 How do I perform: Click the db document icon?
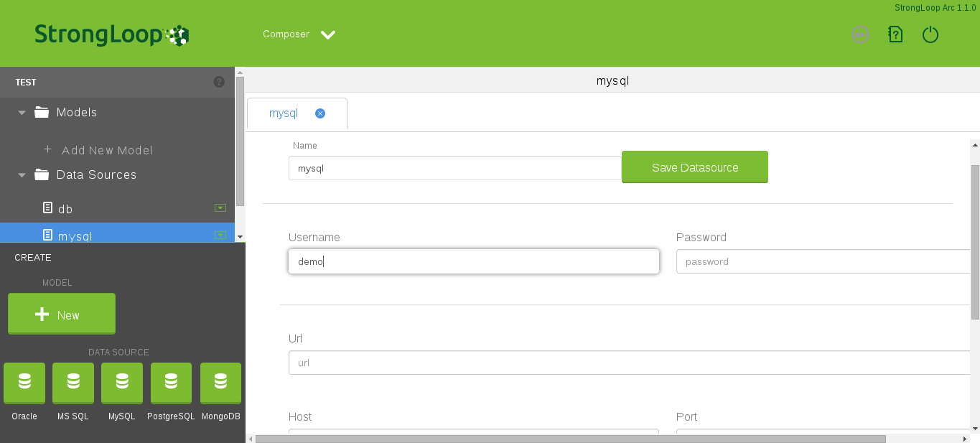click(x=47, y=207)
